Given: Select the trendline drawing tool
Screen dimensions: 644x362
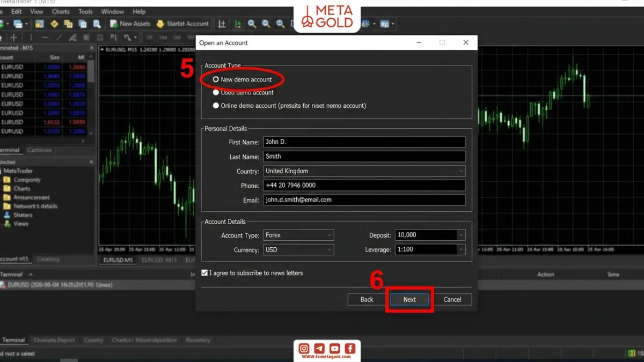Looking at the screenshot, I should coord(59,38).
